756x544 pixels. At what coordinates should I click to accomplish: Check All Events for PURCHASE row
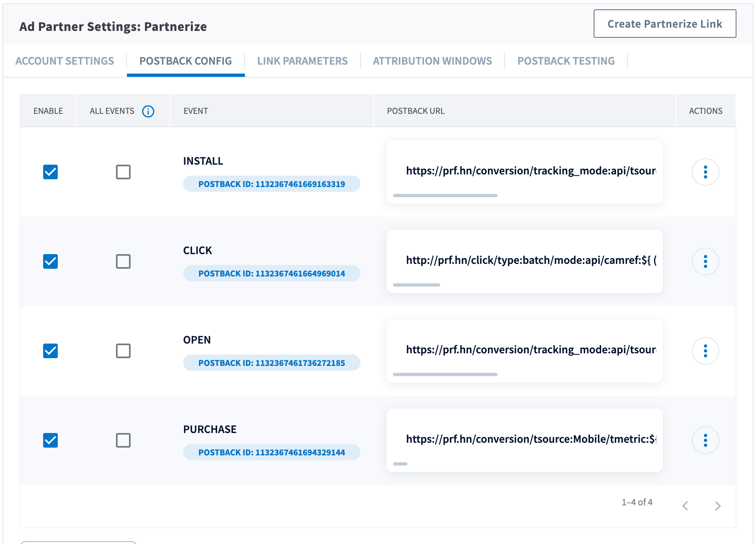[x=123, y=440]
